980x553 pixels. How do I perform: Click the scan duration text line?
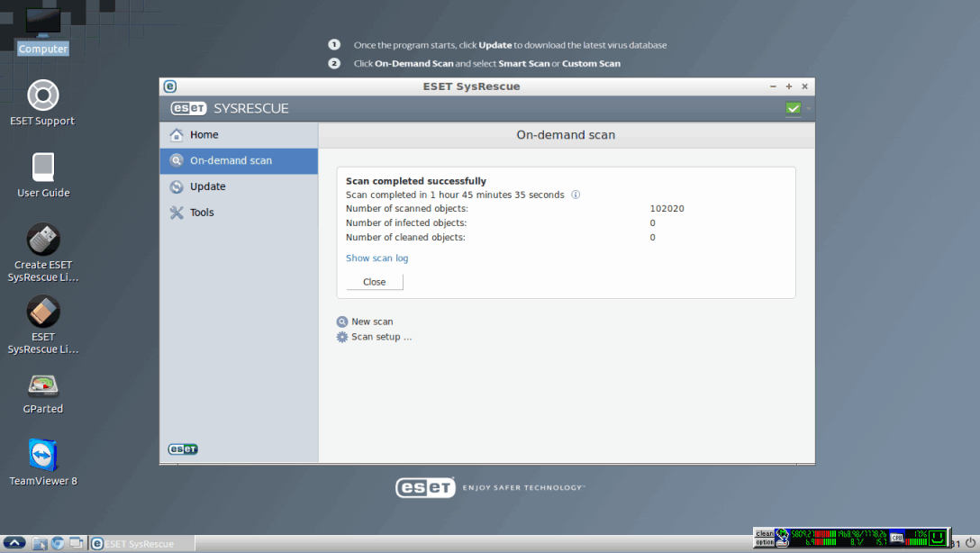(x=455, y=195)
